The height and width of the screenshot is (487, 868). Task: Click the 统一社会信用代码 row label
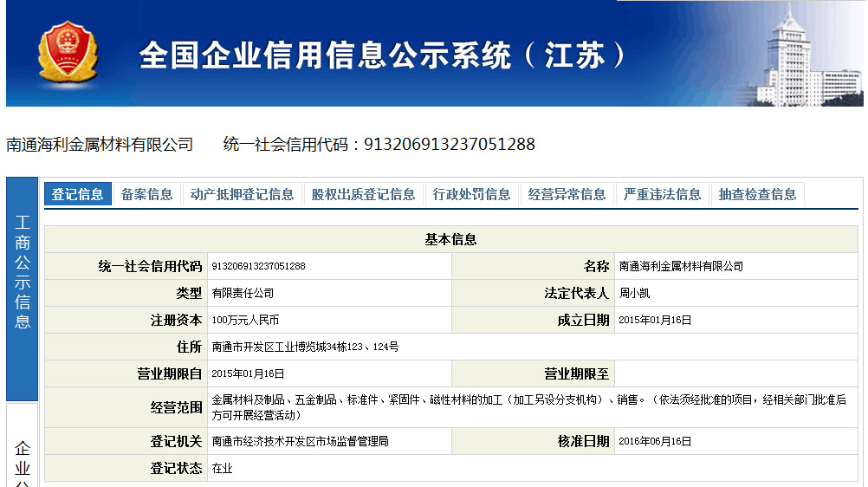tap(150, 267)
